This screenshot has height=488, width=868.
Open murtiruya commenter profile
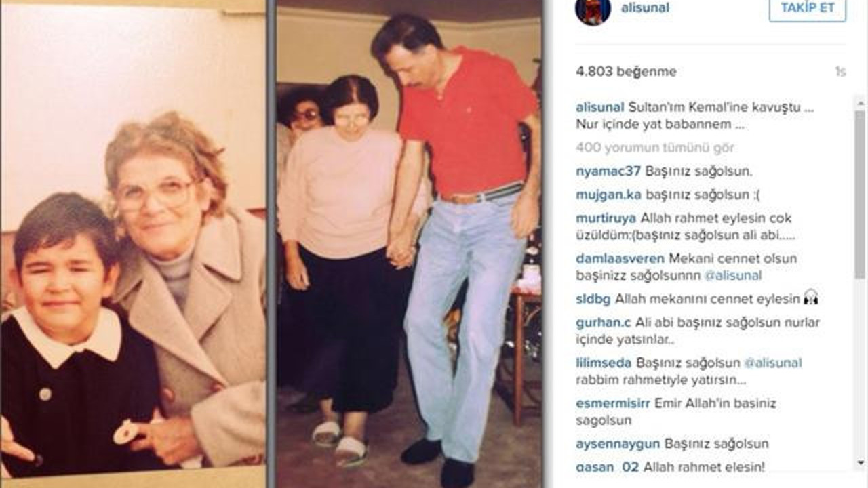pos(606,218)
